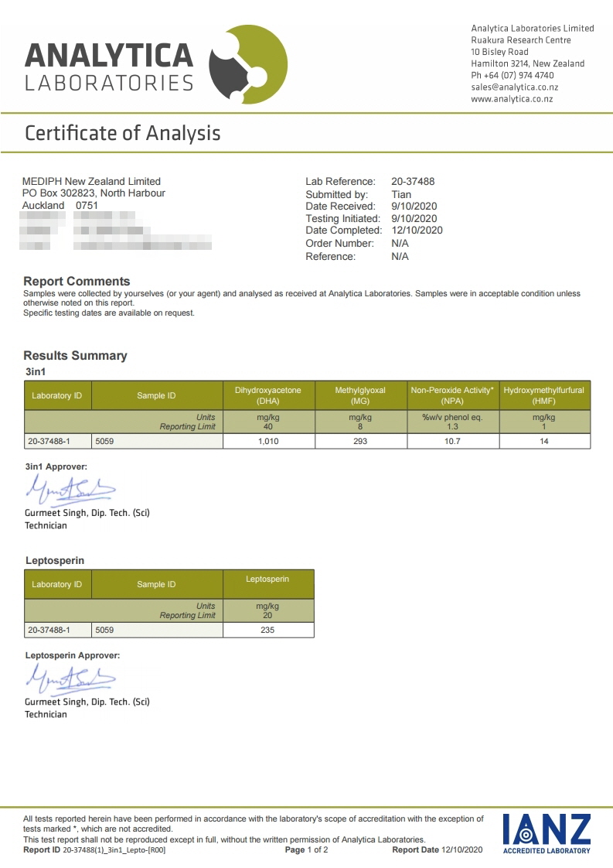Select the DHA result value 1,010
613x868 pixels.
[268, 441]
